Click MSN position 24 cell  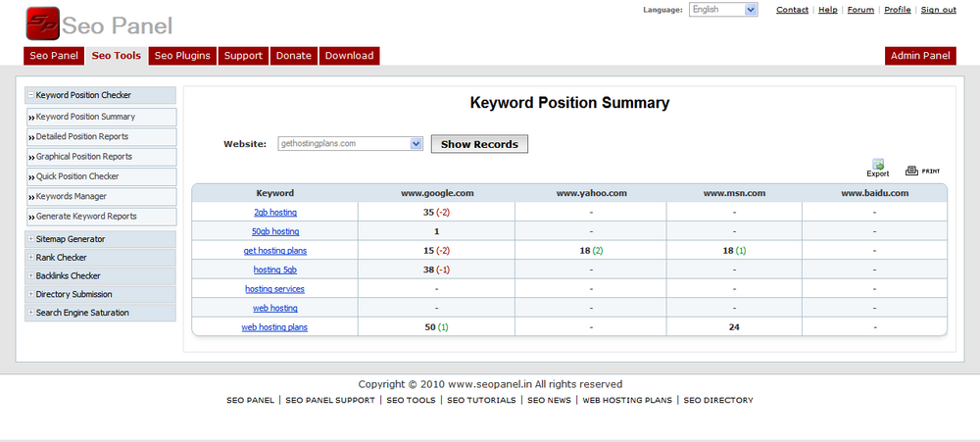click(x=734, y=327)
